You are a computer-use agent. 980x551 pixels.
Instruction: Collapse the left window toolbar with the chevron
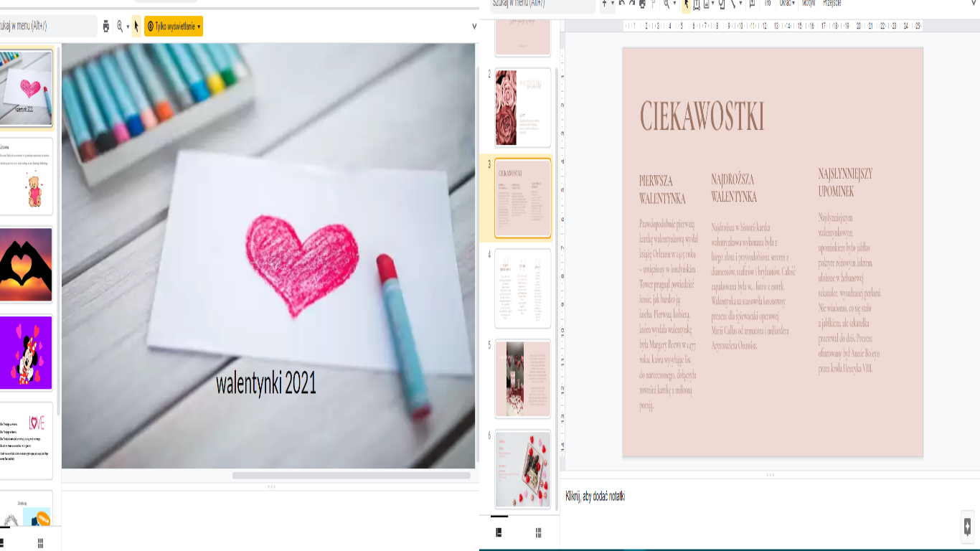click(x=474, y=27)
